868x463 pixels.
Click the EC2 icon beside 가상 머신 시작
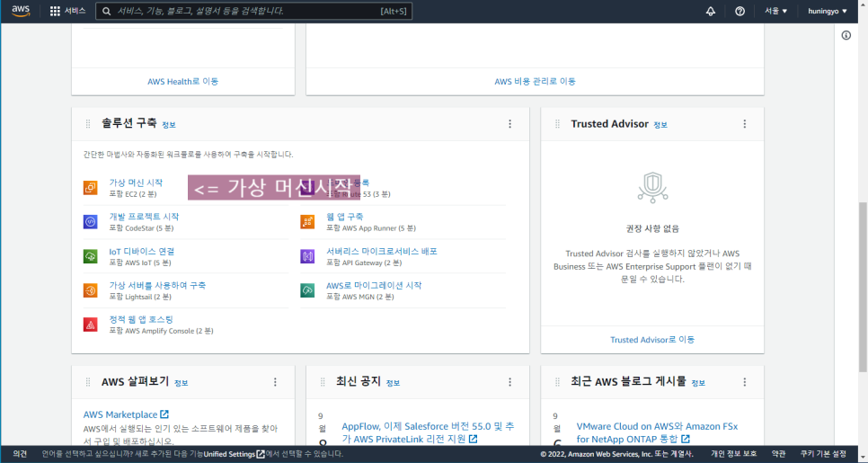click(x=90, y=188)
